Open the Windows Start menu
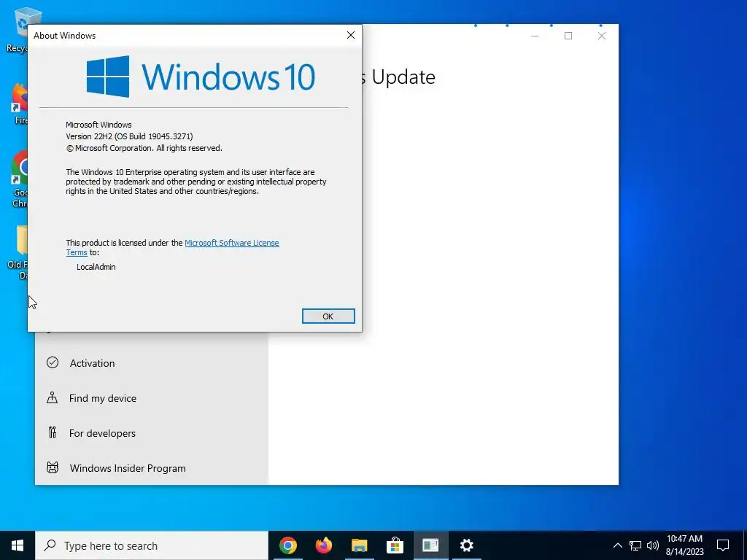747x560 pixels. click(18, 545)
